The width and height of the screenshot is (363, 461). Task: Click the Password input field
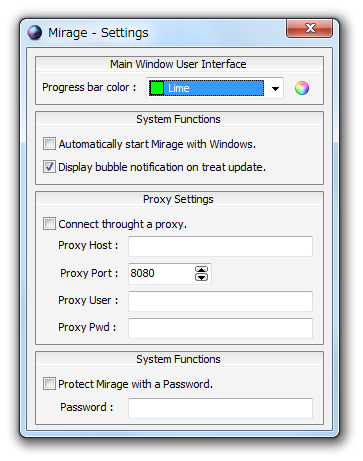point(220,408)
